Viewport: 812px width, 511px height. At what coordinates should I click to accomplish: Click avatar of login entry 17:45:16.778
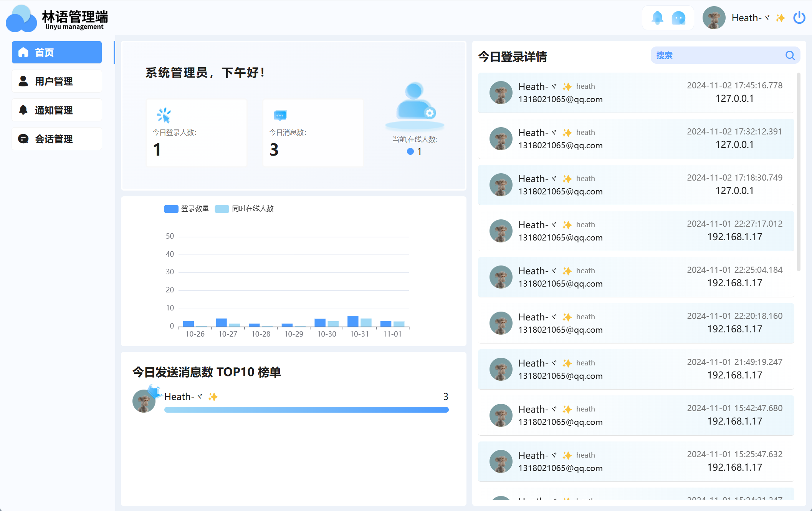(501, 93)
